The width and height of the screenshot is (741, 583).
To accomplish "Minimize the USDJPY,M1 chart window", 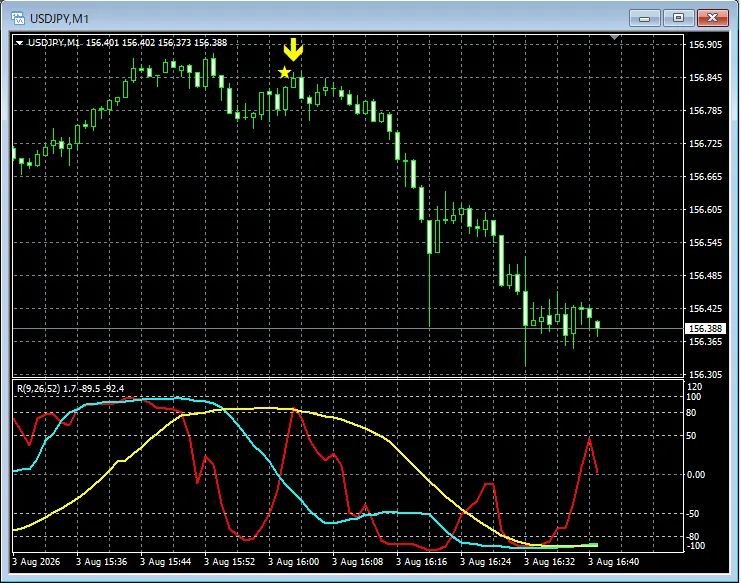I will (x=644, y=18).
